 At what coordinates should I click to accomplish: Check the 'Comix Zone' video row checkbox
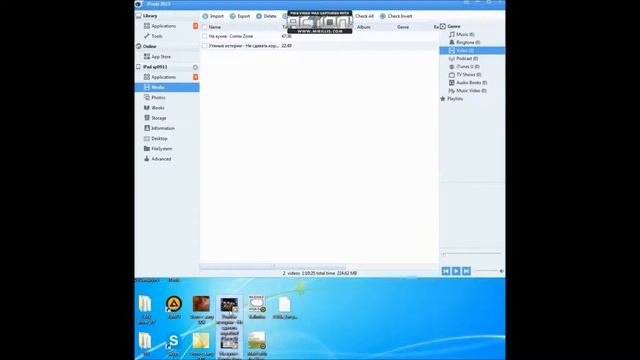point(204,36)
